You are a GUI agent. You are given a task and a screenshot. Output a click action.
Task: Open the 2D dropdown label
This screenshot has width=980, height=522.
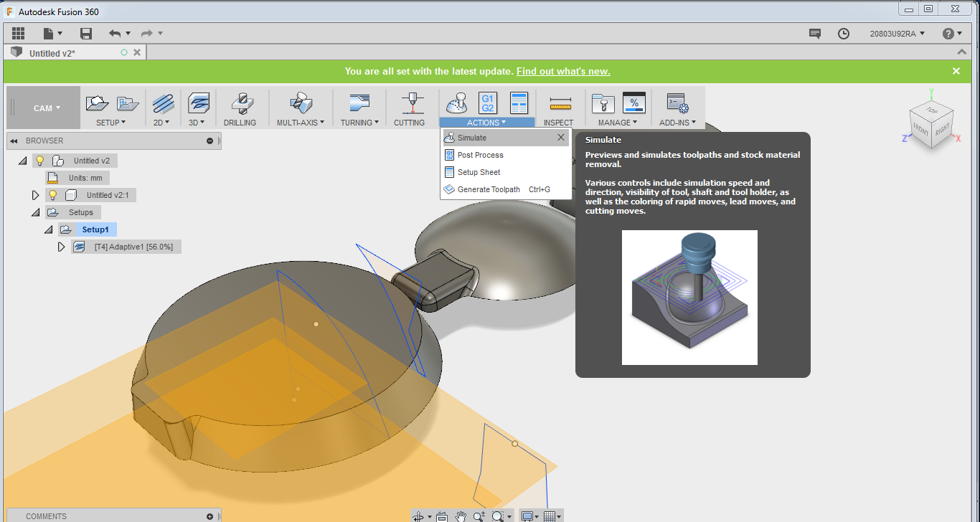coord(161,123)
